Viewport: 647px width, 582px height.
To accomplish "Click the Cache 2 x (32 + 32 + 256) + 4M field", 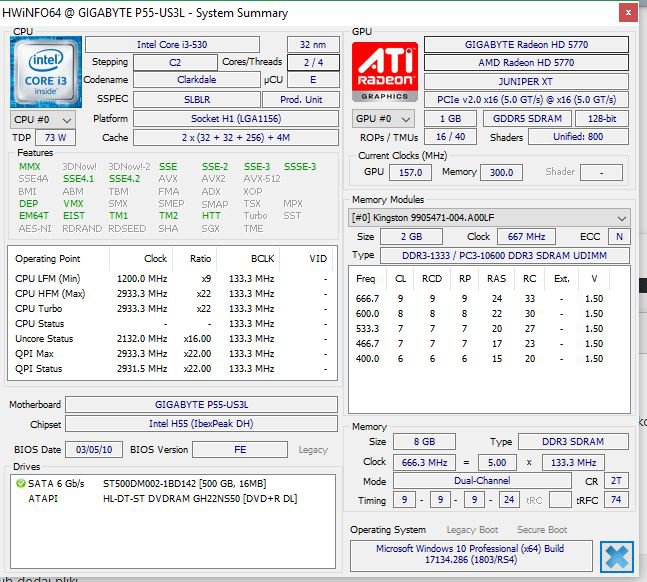I will [236, 137].
